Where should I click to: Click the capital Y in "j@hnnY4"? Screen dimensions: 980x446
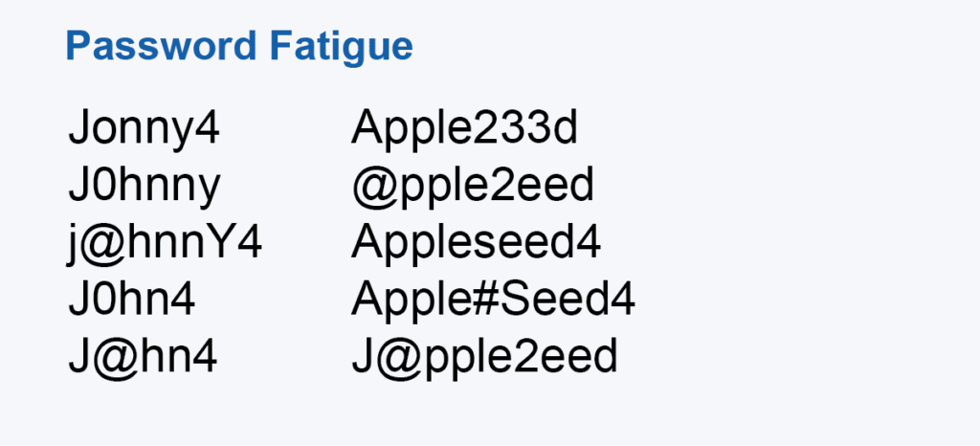coord(222,244)
